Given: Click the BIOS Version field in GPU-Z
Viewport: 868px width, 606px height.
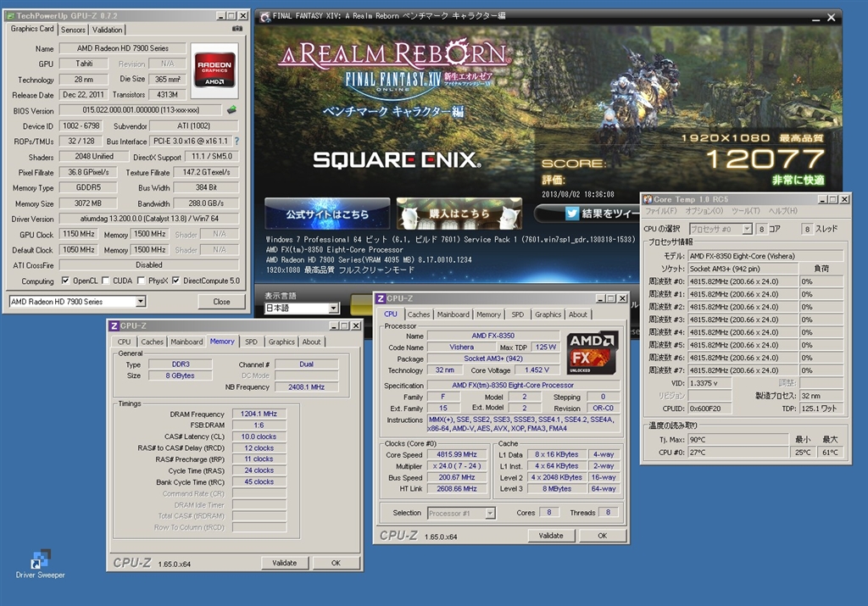Looking at the screenshot, I should (x=141, y=110).
